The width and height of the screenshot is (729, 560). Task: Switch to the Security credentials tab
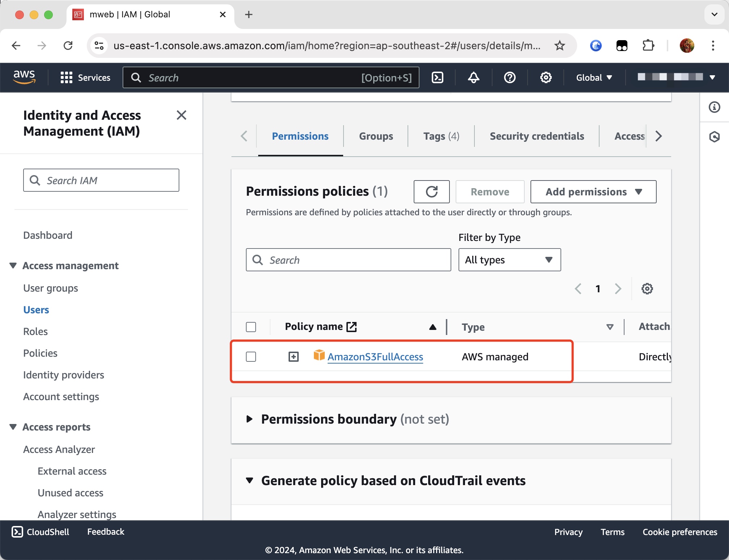[x=537, y=136]
